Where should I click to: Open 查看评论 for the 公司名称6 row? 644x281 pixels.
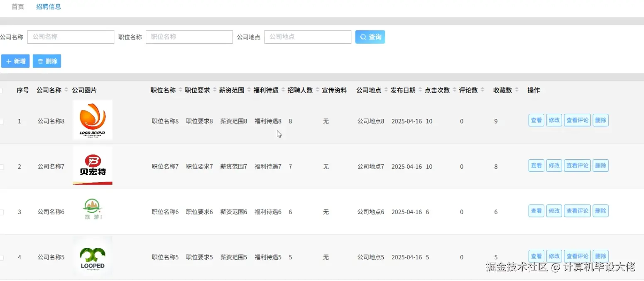(x=577, y=211)
